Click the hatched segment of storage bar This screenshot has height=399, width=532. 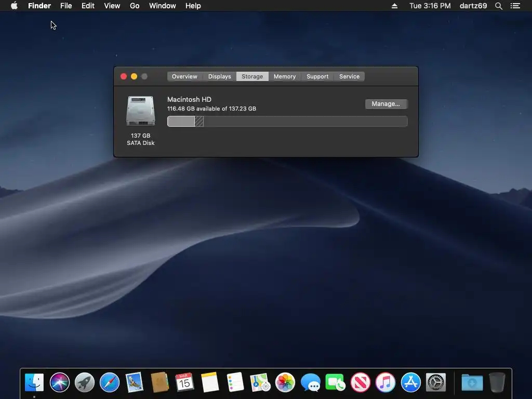(199, 122)
